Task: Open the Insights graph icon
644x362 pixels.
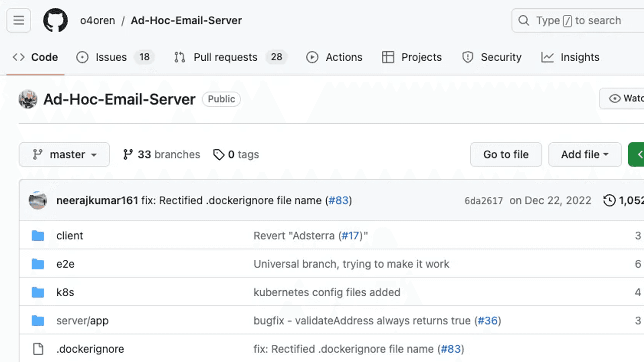Action: (548, 57)
